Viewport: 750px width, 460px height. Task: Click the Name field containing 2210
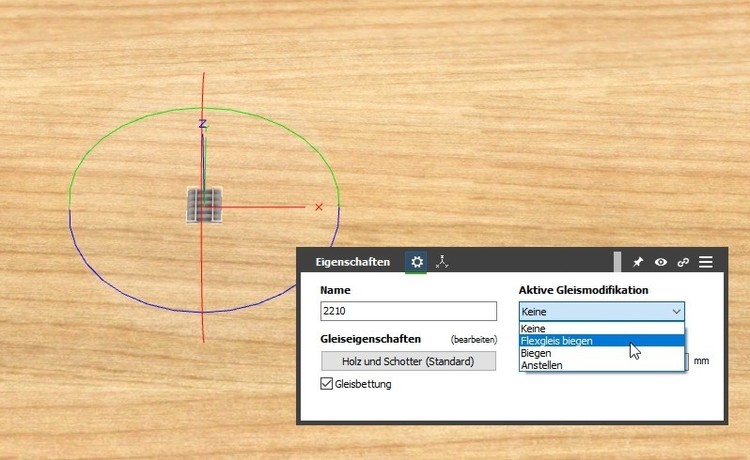pos(408,311)
